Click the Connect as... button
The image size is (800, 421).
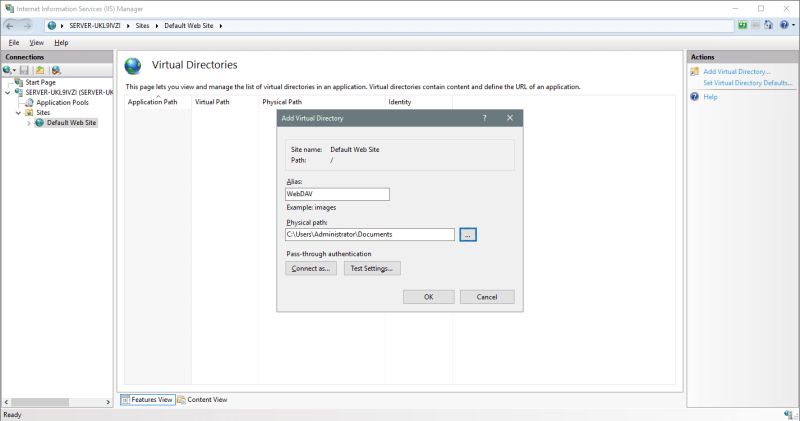click(x=311, y=268)
